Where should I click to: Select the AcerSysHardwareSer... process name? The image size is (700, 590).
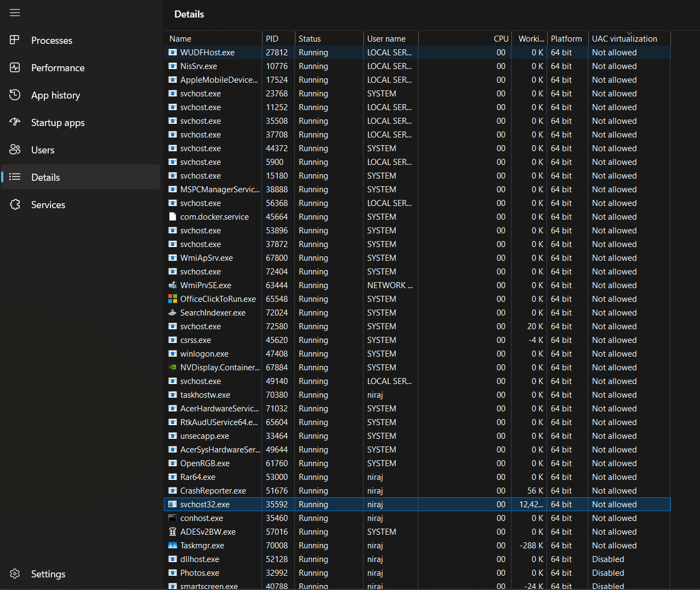[x=220, y=450]
